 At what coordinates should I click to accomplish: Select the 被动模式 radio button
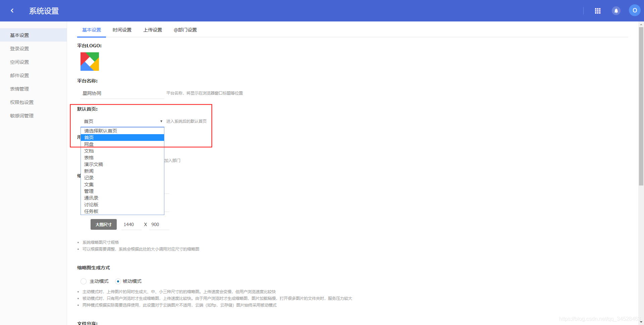coord(118,281)
